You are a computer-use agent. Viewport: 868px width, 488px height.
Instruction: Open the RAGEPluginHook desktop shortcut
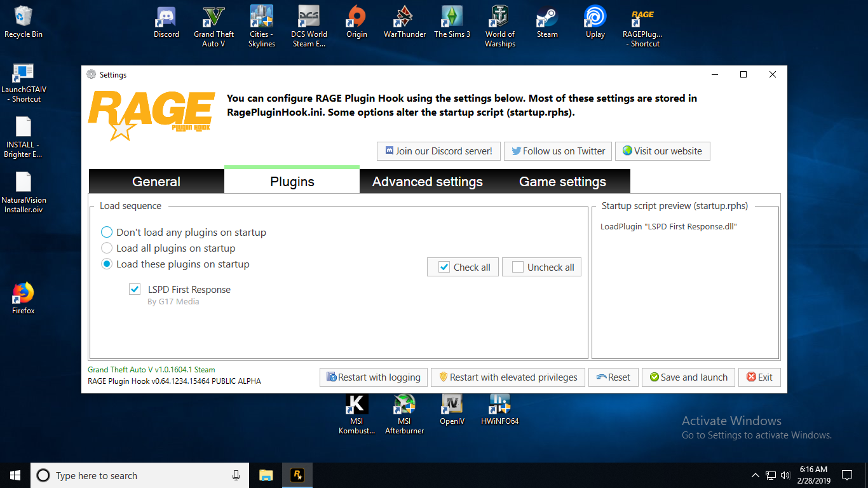point(643,27)
